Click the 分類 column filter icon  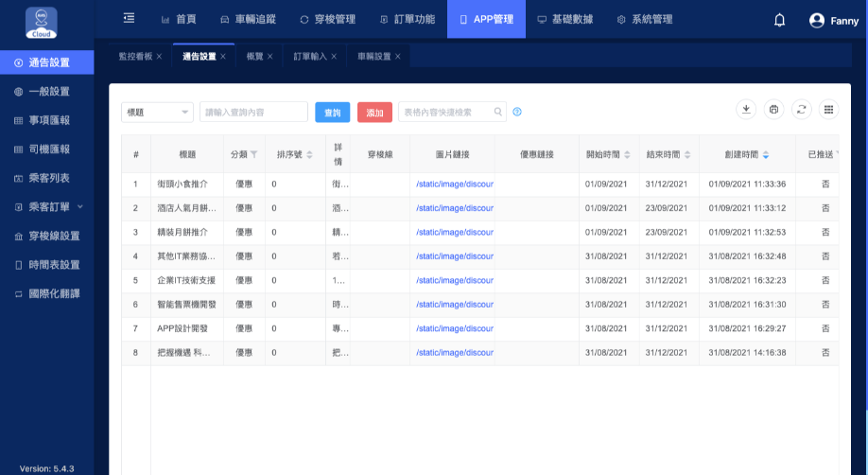pos(253,155)
